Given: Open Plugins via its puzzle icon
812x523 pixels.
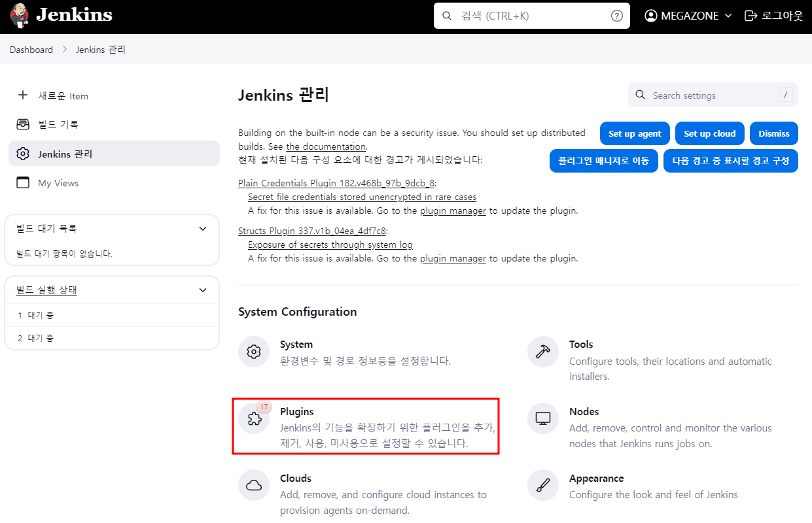Looking at the screenshot, I should pos(254,419).
